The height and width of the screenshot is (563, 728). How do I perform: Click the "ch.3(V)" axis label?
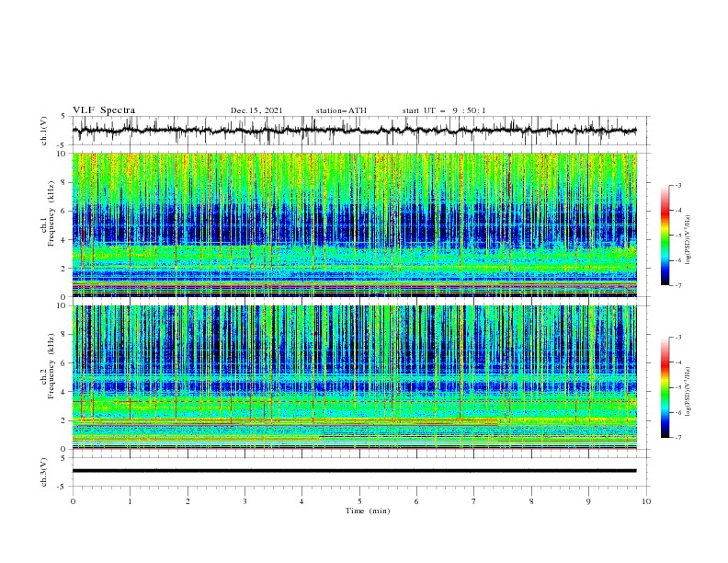pyautogui.click(x=44, y=472)
